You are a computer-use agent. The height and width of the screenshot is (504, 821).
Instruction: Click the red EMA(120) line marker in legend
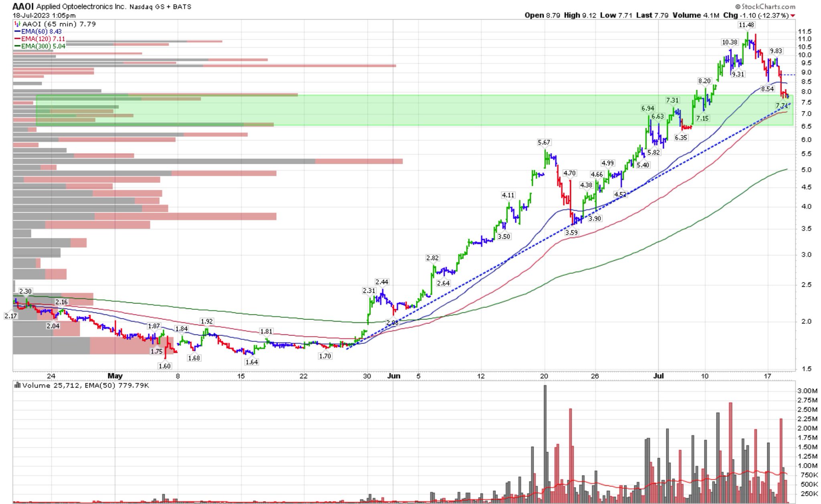click(x=17, y=39)
